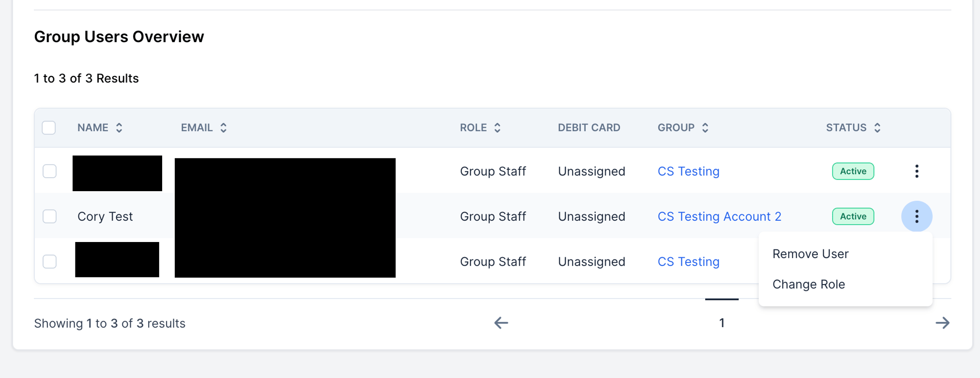This screenshot has height=378, width=980.
Task: Sort by Email column sort icon
Action: pos(223,128)
